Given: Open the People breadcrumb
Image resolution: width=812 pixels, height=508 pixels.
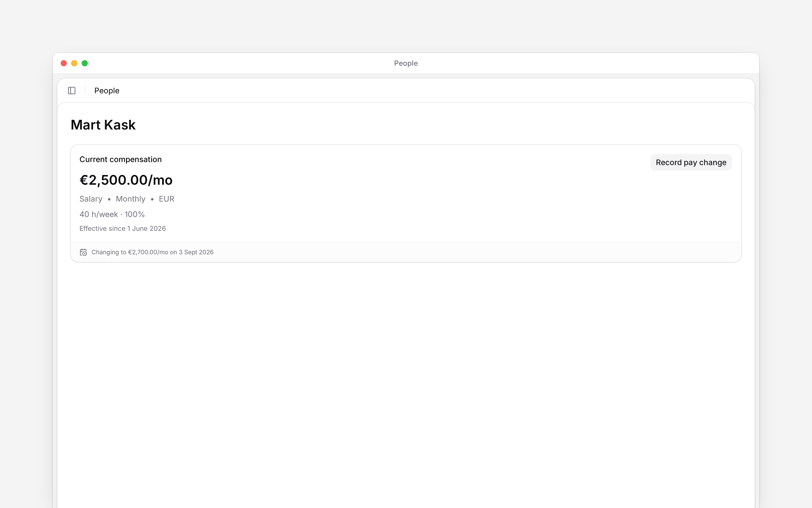Looking at the screenshot, I should click(x=107, y=91).
